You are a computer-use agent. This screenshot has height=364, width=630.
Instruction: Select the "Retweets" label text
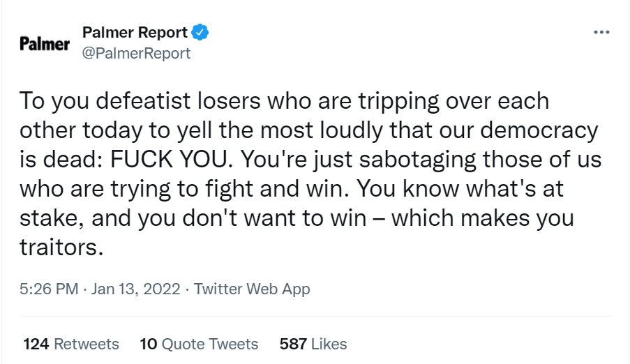point(87,344)
